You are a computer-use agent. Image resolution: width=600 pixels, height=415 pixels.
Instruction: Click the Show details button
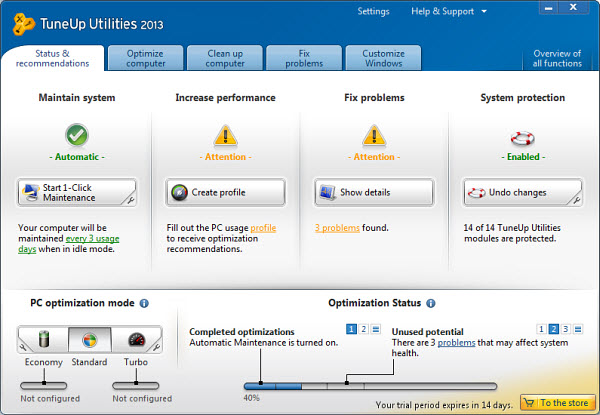click(374, 192)
